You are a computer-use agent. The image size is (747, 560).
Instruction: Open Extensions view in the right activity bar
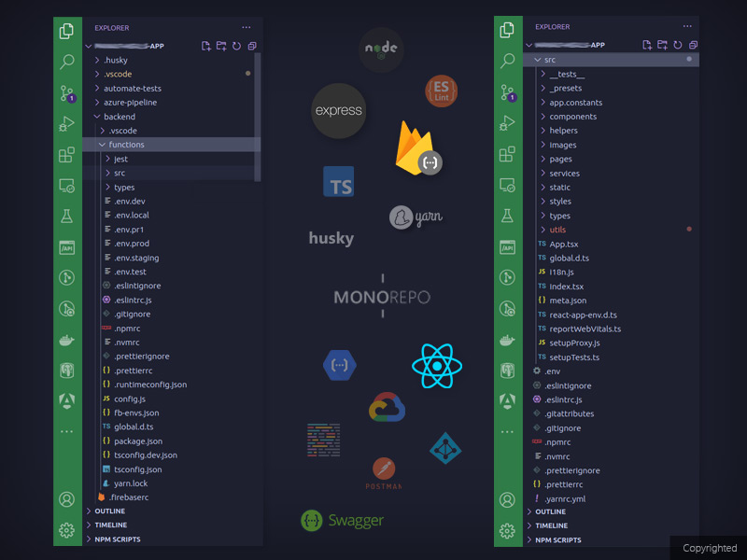[x=507, y=155]
